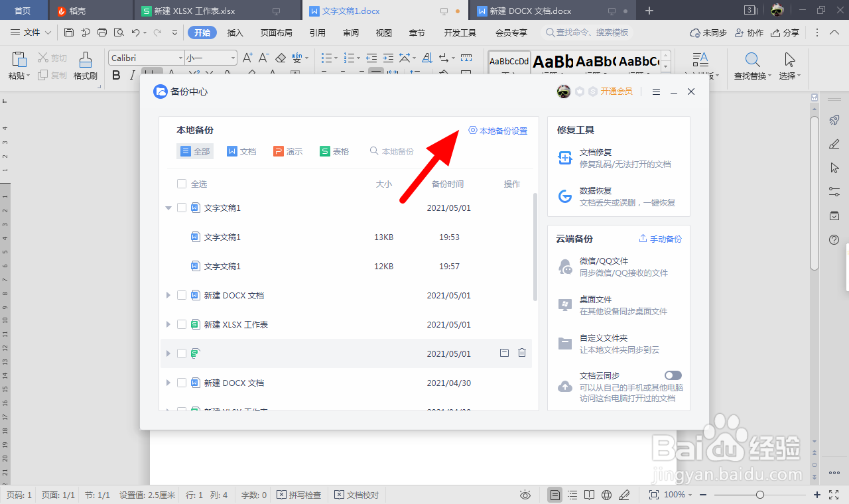Viewport: 849px width, 504px height.
Task: Click the Format Painter (格式刷) tool
Action: click(x=86, y=66)
